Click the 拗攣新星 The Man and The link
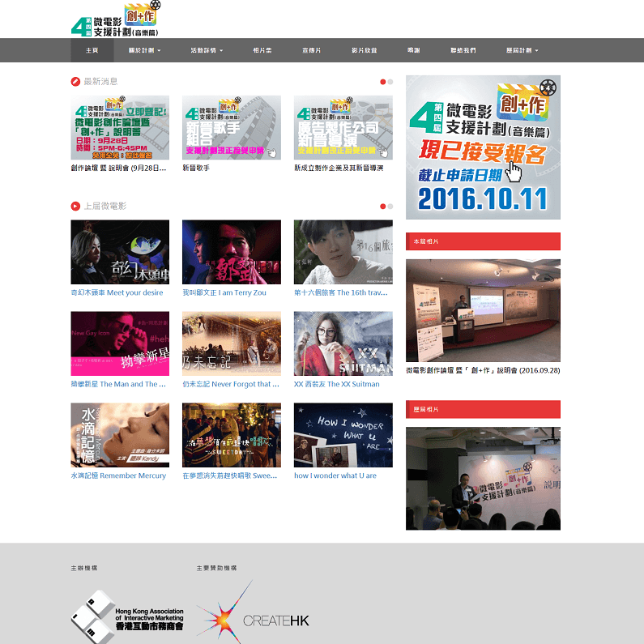 pos(118,384)
